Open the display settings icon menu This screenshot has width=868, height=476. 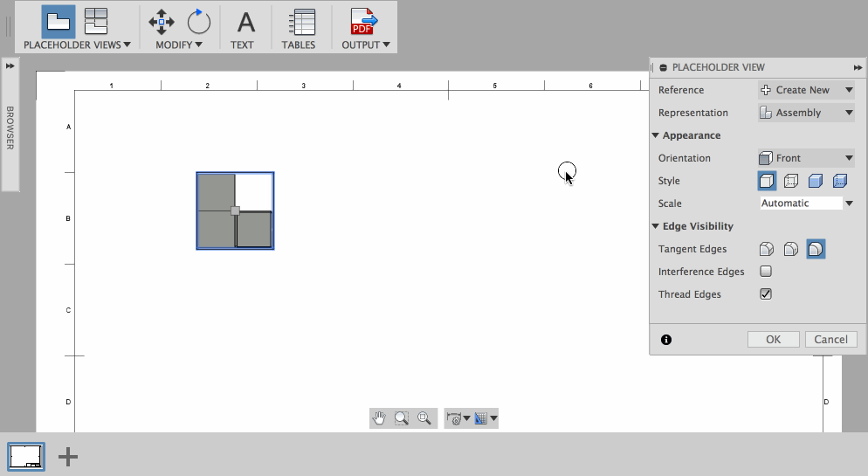(458, 418)
